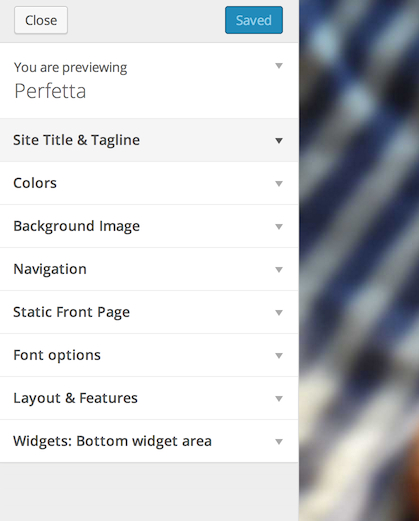This screenshot has width=419, height=521.
Task: Click the Background Image disclosure triangle
Action: 279,227
